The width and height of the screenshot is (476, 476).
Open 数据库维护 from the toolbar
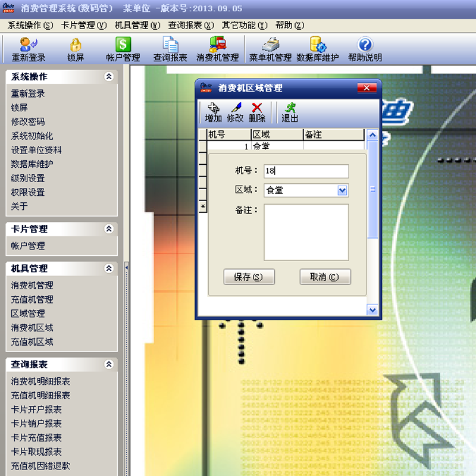click(318, 45)
